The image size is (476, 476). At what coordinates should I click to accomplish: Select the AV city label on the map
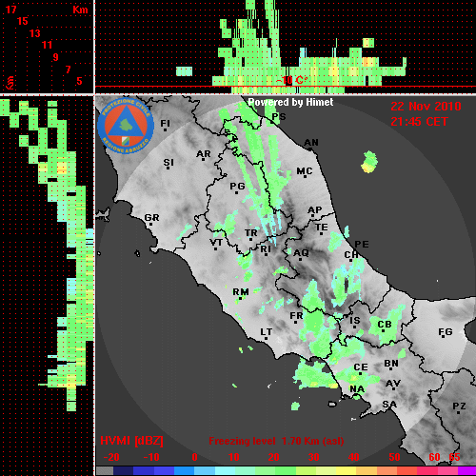click(393, 384)
